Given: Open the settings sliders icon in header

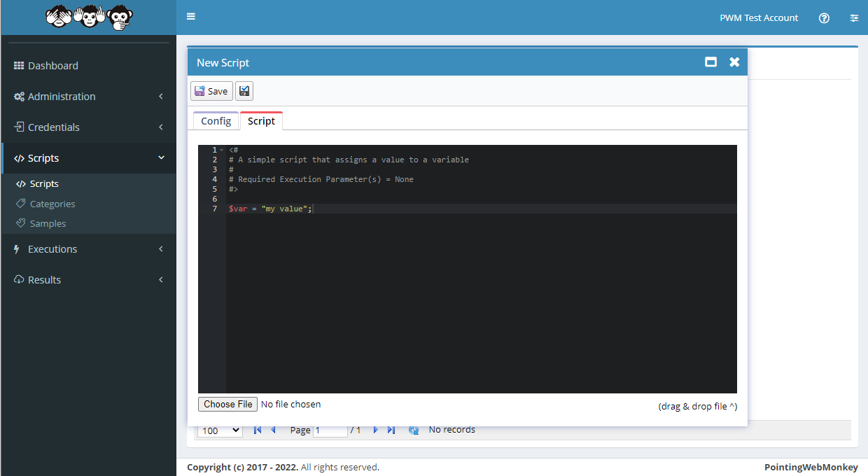Looking at the screenshot, I should click(854, 18).
